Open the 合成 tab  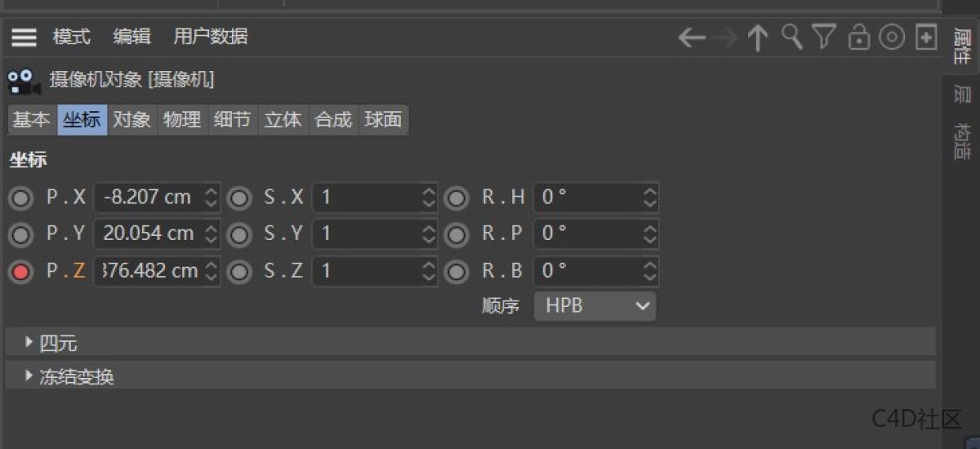point(333,120)
